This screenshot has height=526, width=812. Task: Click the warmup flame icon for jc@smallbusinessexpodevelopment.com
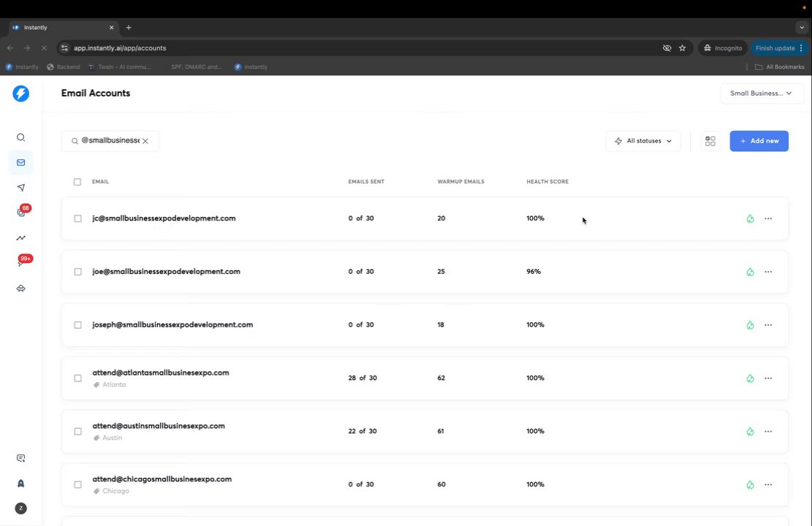(750, 218)
